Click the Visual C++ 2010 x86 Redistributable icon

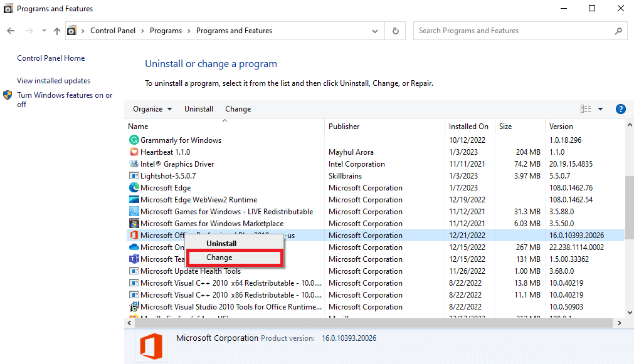point(134,294)
